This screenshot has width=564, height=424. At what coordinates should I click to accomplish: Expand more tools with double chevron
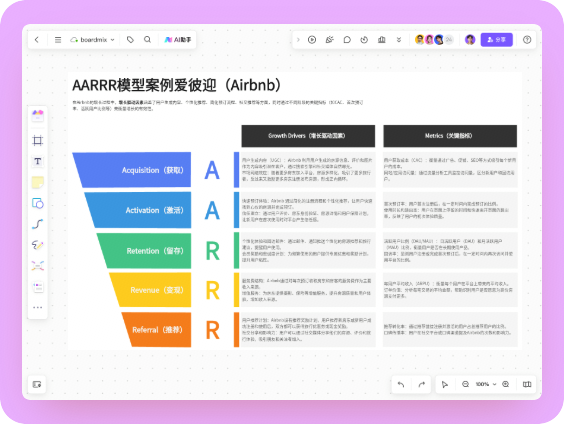399,40
